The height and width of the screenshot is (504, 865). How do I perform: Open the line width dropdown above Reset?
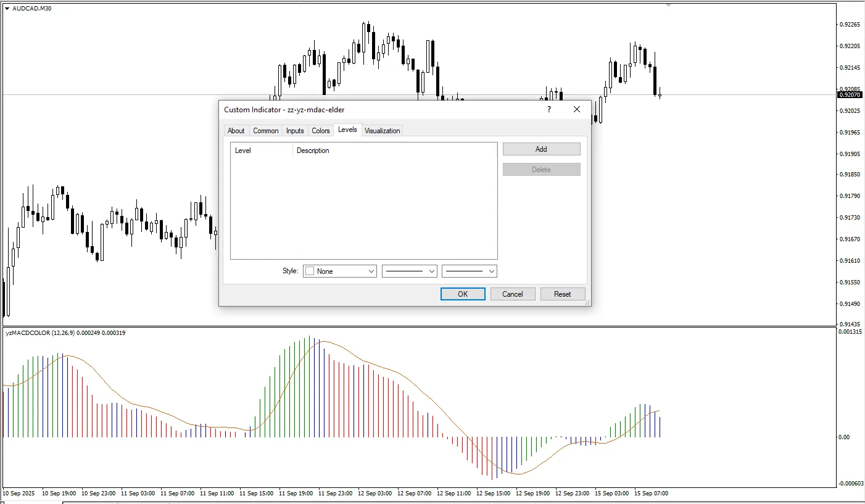point(470,271)
